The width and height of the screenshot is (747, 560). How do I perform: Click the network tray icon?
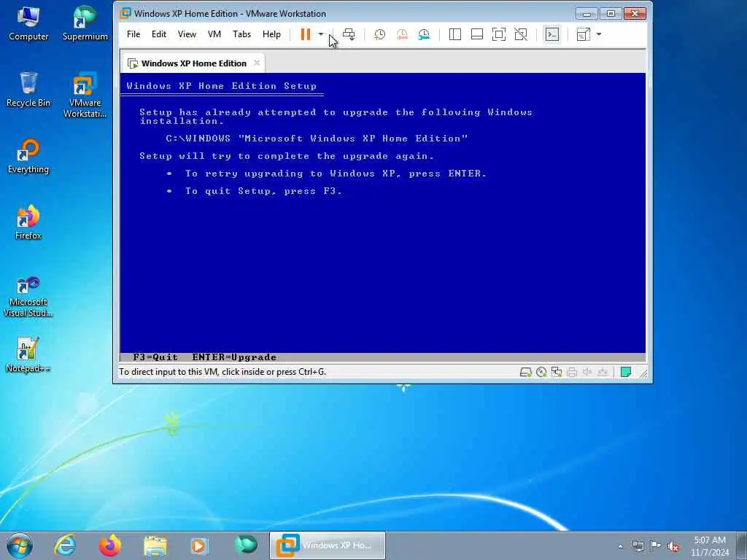(x=638, y=546)
